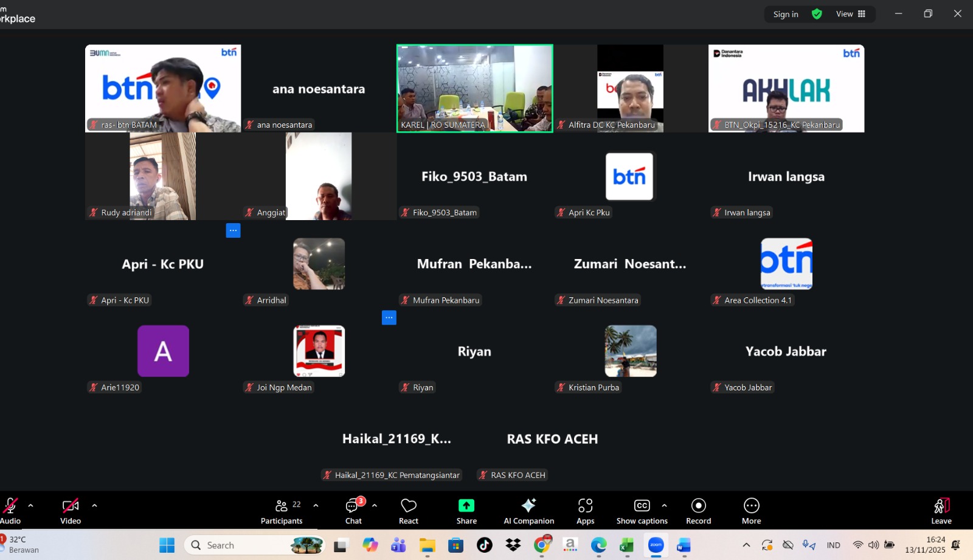
Task: Open the Participants panel
Action: (x=282, y=511)
